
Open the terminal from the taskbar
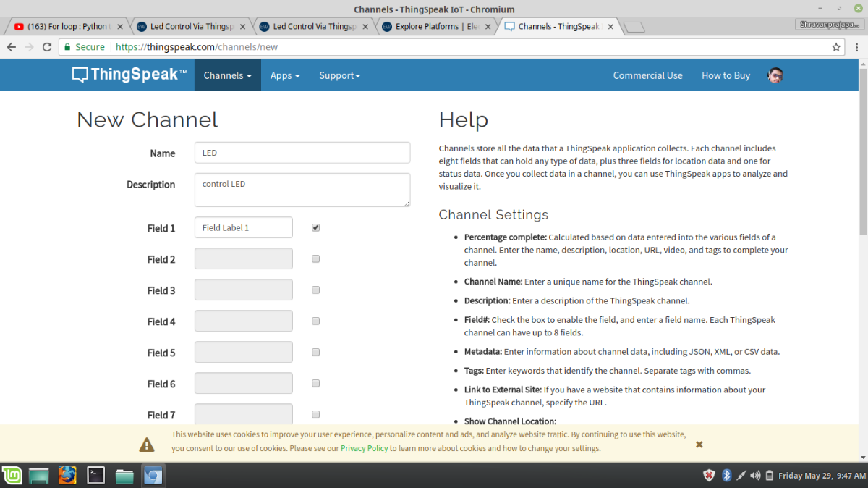pyautogui.click(x=95, y=476)
